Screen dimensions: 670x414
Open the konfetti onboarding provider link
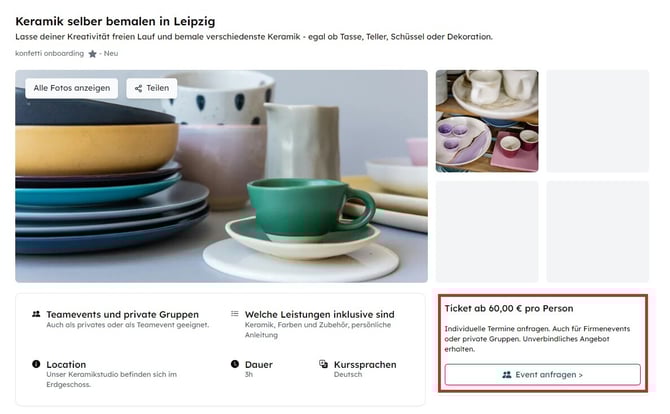tap(49, 54)
